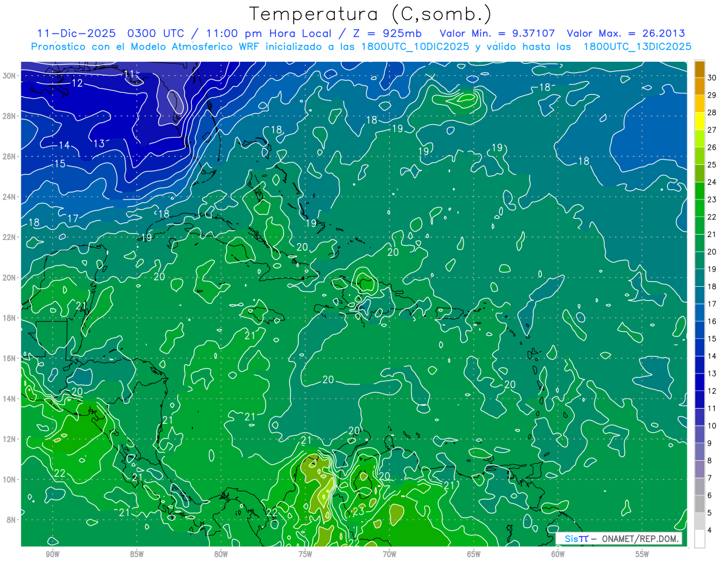The width and height of the screenshot is (728, 562).
Task: Click the light gray swatch between 5 and 6
Action: click(699, 504)
